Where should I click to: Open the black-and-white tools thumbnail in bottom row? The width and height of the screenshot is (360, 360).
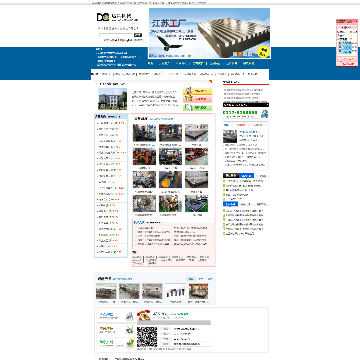(175, 291)
